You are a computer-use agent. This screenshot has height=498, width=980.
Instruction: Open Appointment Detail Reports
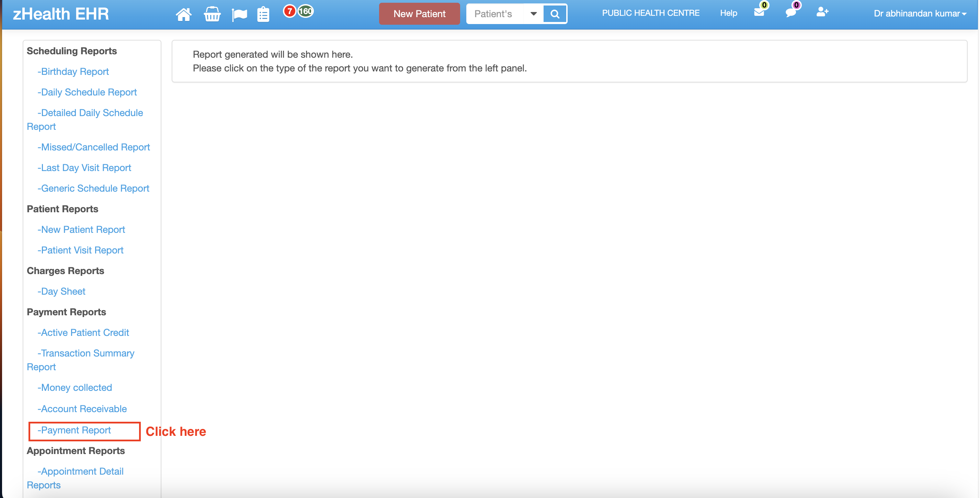coord(75,478)
